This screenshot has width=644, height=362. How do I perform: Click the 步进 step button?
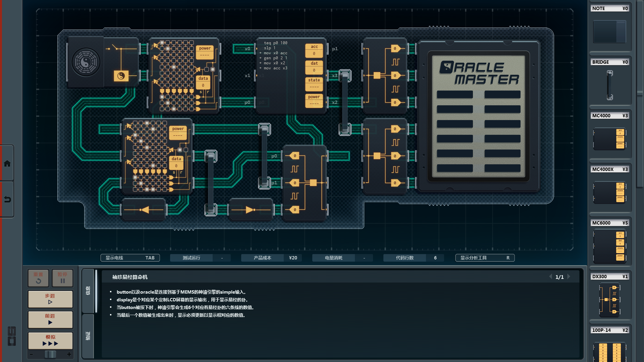(x=50, y=299)
